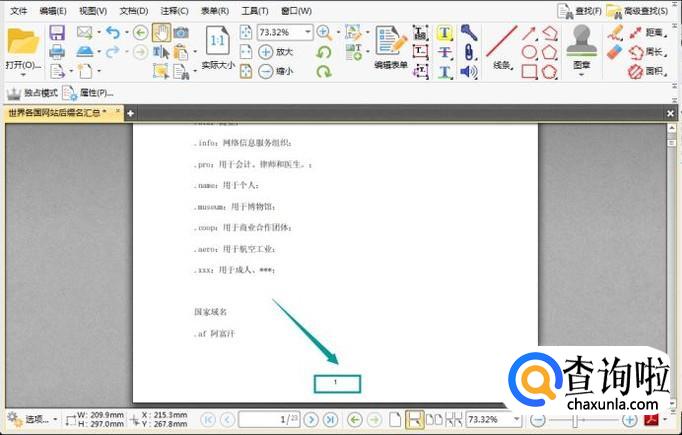Select the Highlight text tool
The height and width of the screenshot is (435, 682).
coord(444,33)
